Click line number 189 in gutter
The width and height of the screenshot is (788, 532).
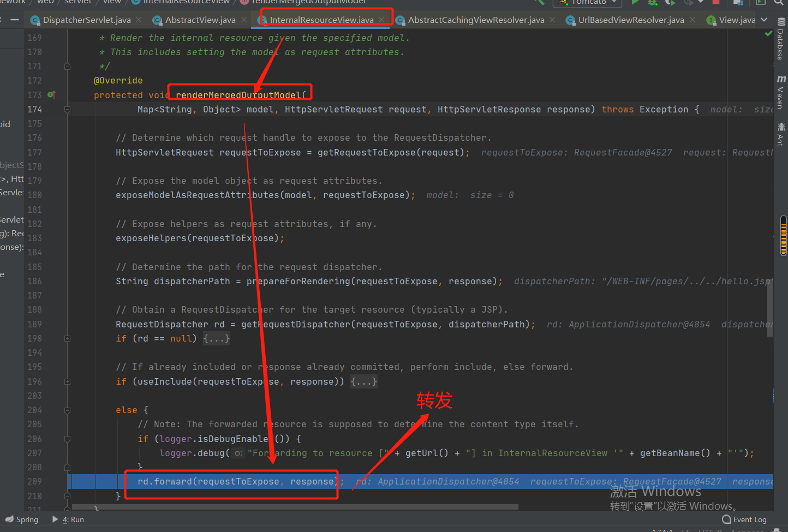point(34,324)
